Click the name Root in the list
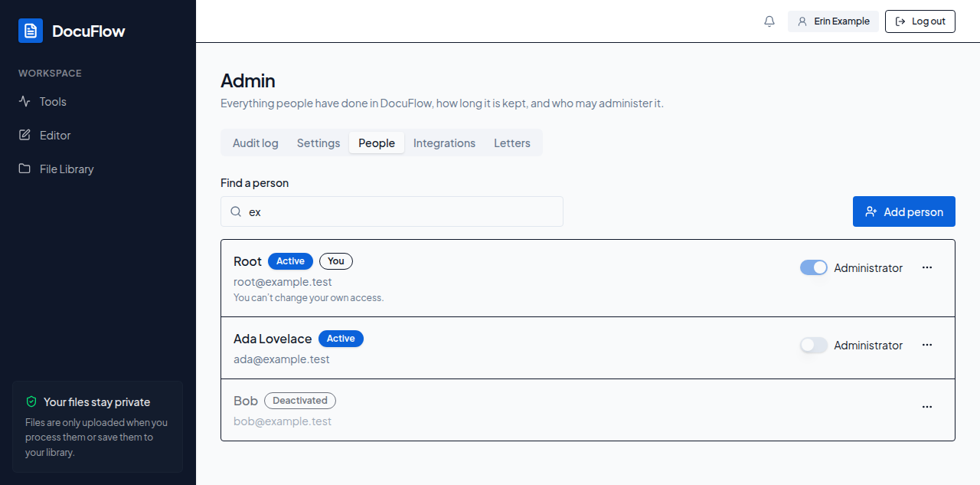This screenshot has height=485, width=980. coord(247,261)
